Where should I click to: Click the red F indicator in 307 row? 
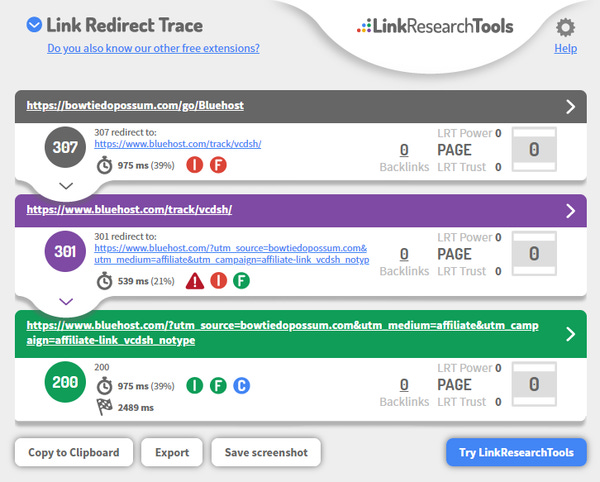(x=218, y=165)
